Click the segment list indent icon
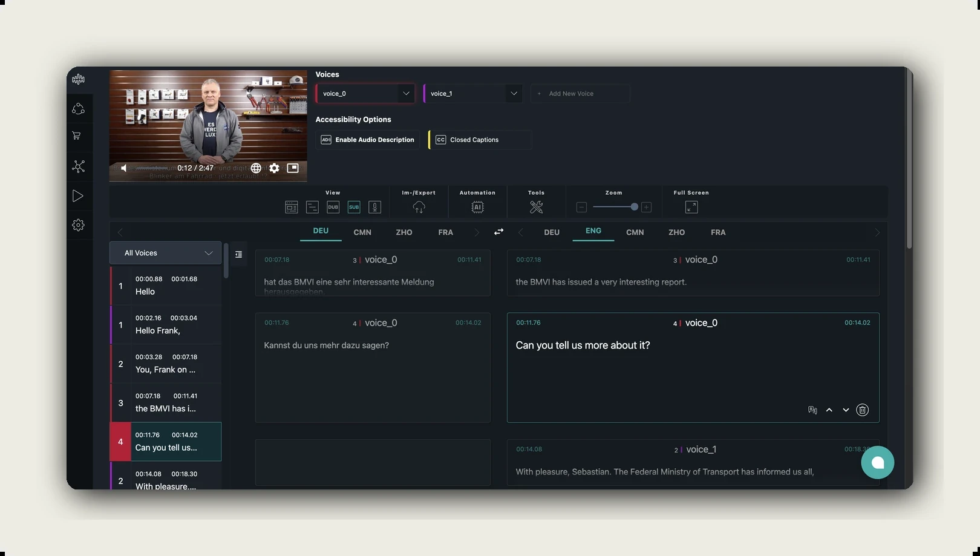This screenshot has width=980, height=556. click(x=238, y=255)
